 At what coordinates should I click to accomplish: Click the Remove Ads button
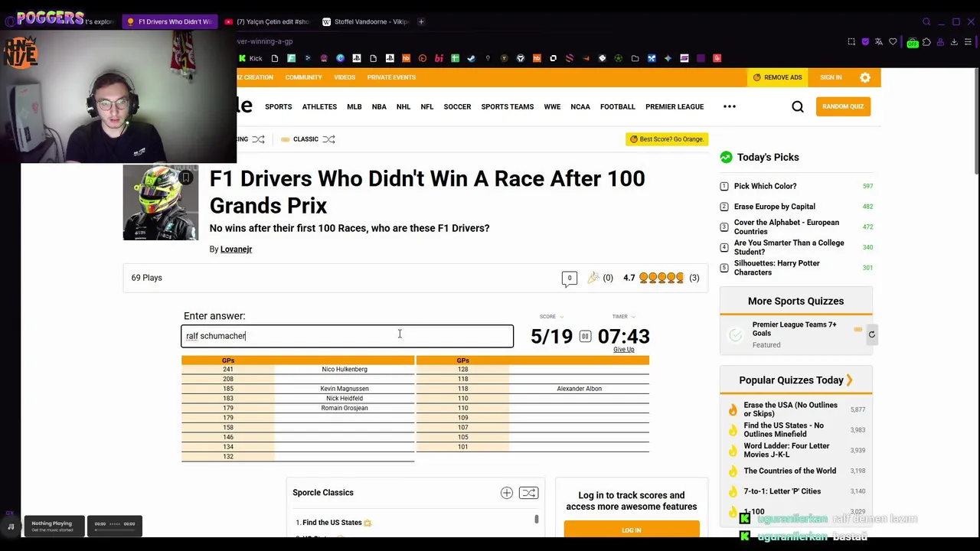777,77
